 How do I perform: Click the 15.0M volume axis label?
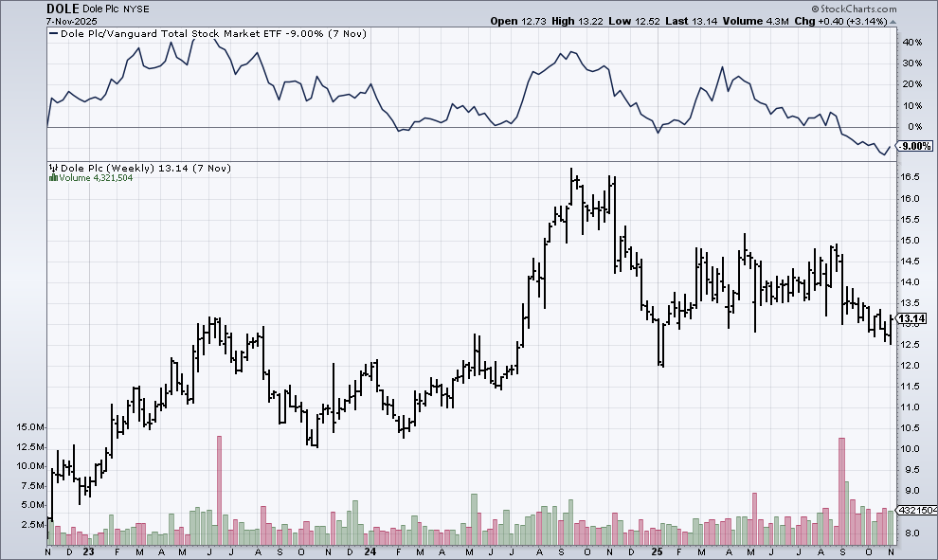(30, 427)
